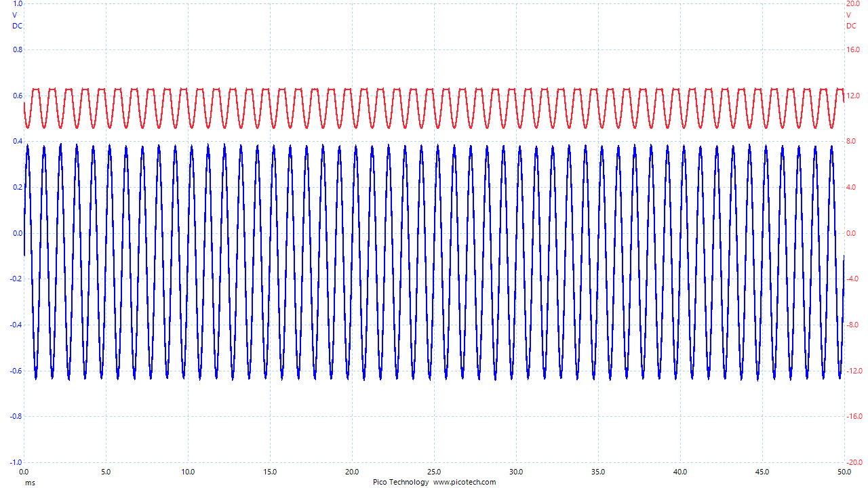Select the blue axis value -0.4
868x488 pixels.
(16, 325)
